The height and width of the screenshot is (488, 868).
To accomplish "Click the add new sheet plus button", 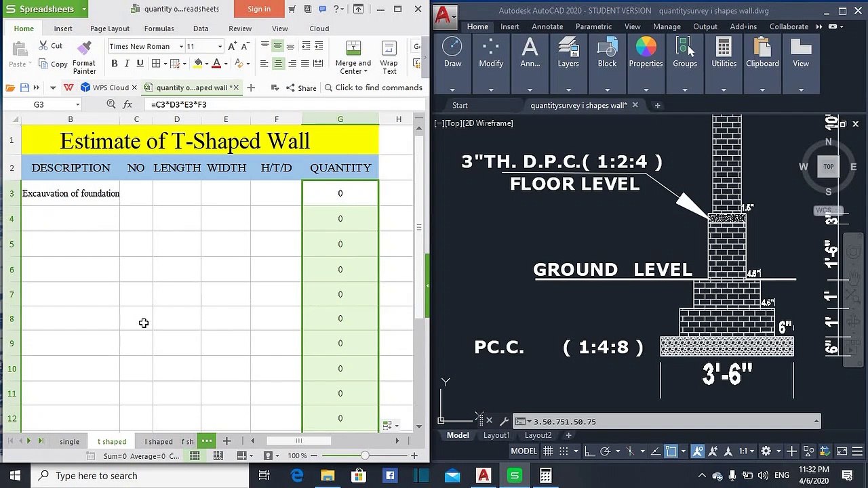I will 226,441.
